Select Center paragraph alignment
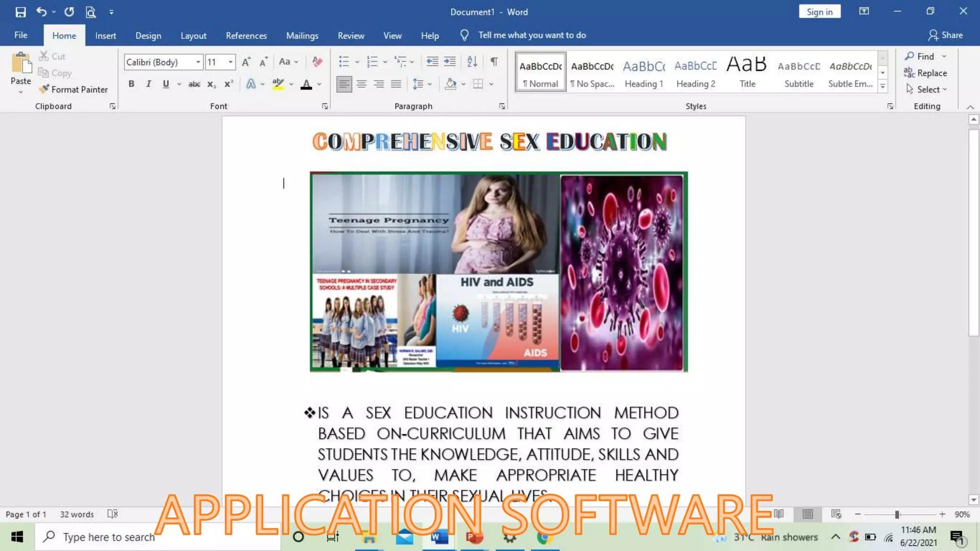 (x=361, y=84)
